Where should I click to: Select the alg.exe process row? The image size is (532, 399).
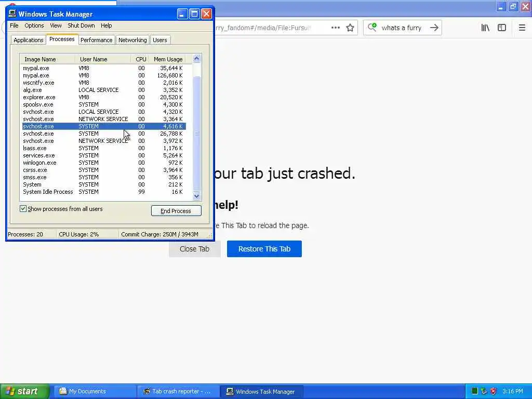(103, 90)
